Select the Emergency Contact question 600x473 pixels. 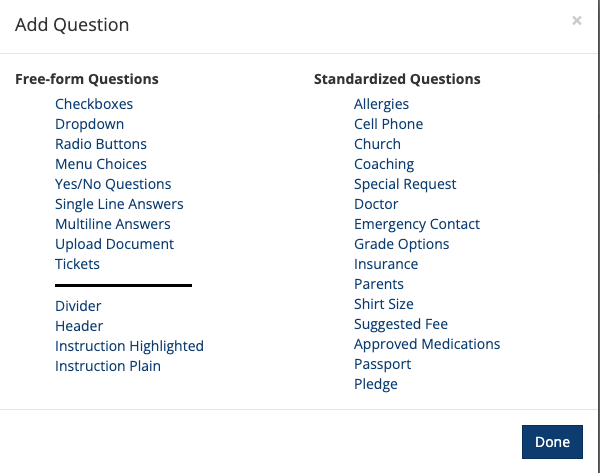tap(417, 224)
